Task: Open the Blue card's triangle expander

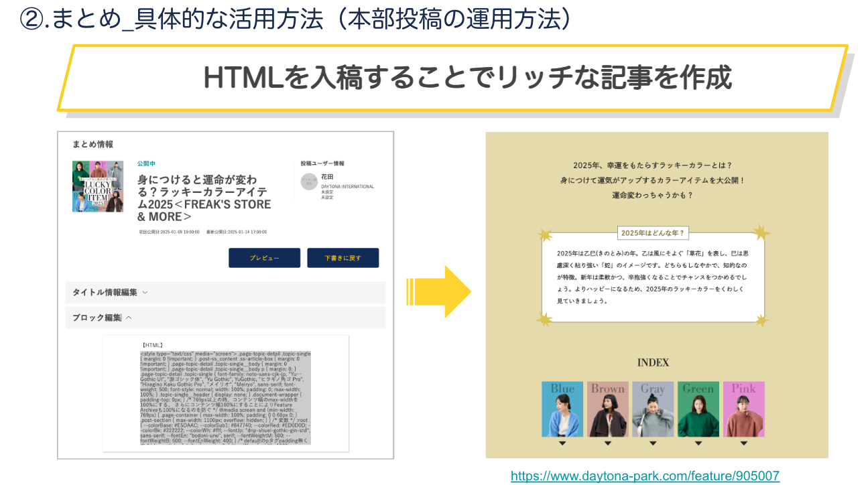Action: [x=562, y=443]
